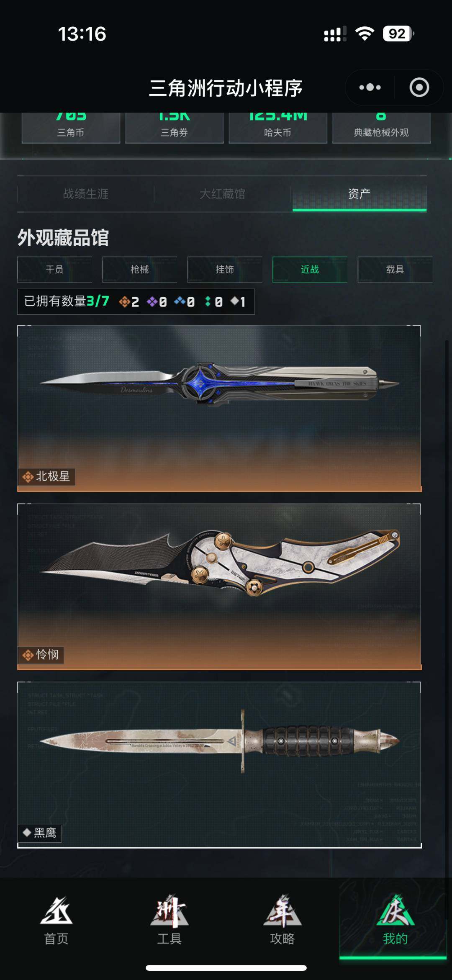
Task: Tap the white diamond icon beside 黑鹰
Action: point(27,832)
